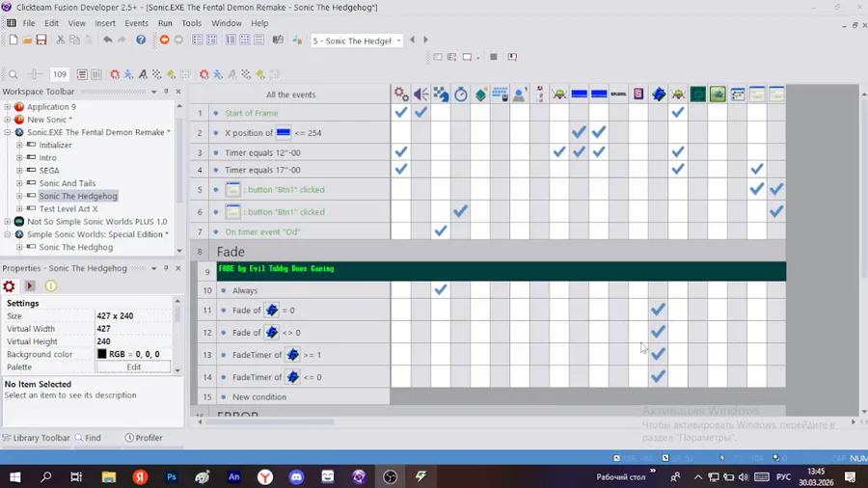The image size is (868, 488).
Task: Expand the Test Level Act X node
Action: pos(19,208)
